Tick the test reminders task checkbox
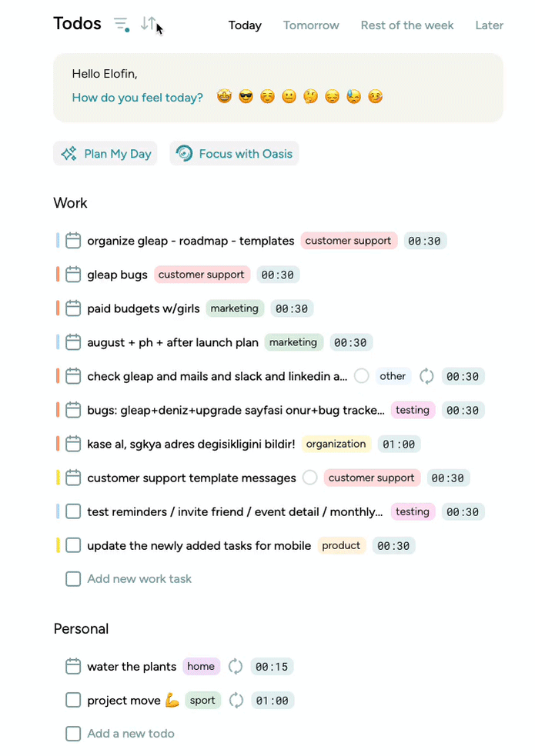The height and width of the screenshot is (756, 535). (73, 511)
